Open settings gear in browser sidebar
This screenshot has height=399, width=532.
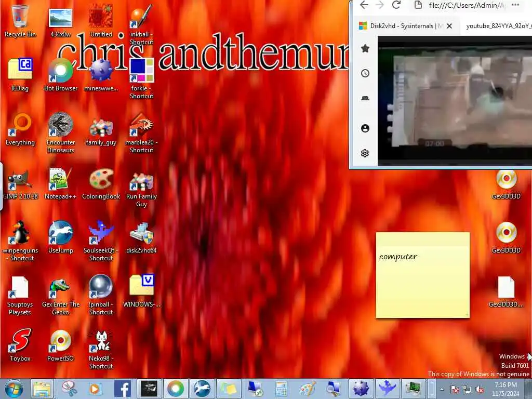click(x=365, y=153)
